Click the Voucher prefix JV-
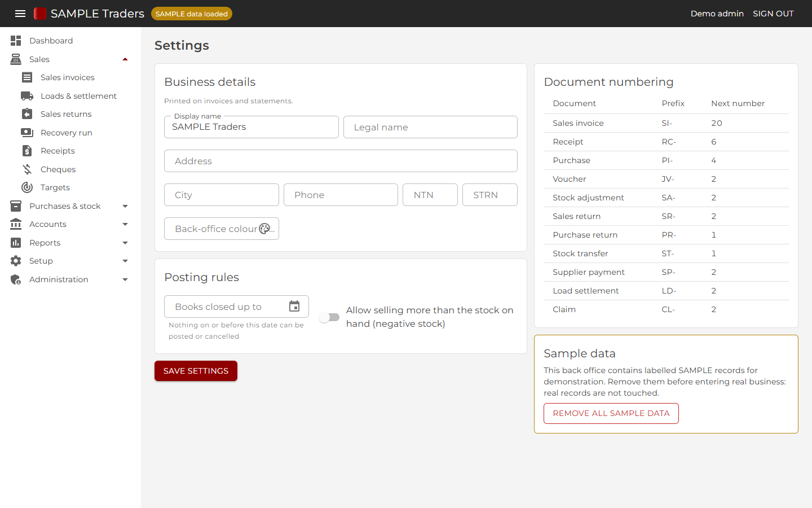Viewport: 812px width, 508px height. tap(668, 179)
